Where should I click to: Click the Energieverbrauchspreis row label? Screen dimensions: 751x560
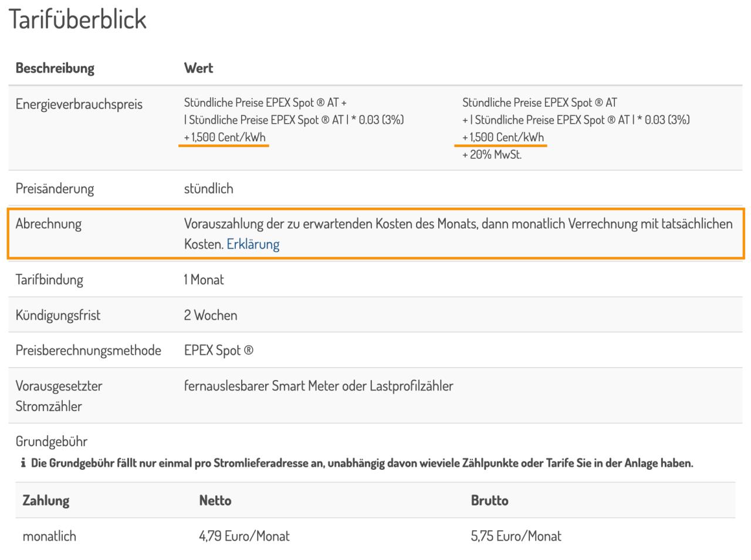point(79,104)
